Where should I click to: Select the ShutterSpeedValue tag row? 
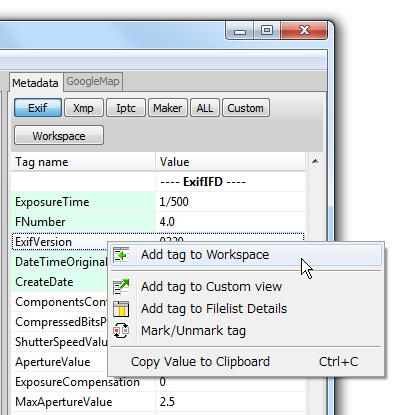tap(59, 342)
